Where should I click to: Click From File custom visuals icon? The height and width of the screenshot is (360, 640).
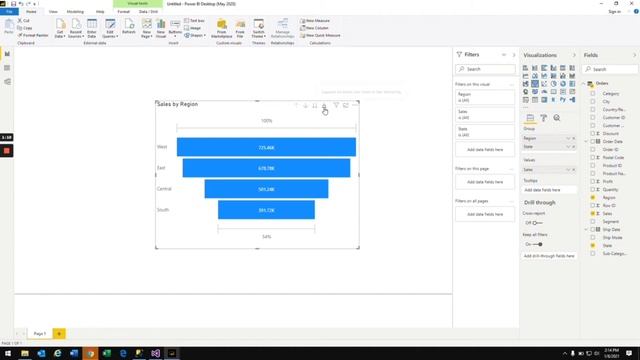pos(240,28)
